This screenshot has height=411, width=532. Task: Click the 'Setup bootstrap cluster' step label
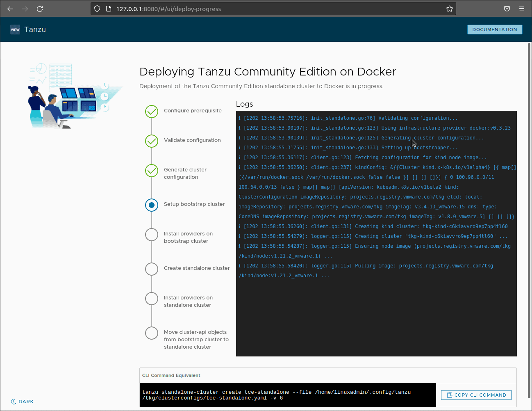click(x=194, y=204)
